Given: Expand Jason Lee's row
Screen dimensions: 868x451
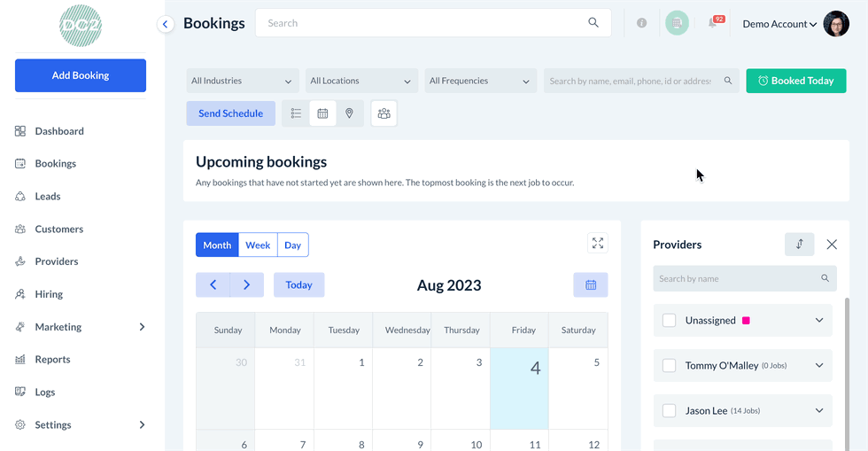Looking at the screenshot, I should [x=819, y=410].
